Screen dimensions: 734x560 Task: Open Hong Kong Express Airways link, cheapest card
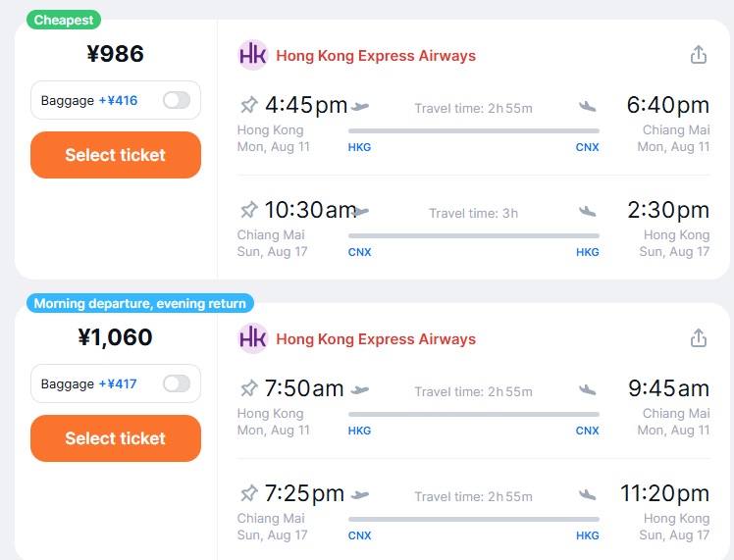(x=376, y=56)
